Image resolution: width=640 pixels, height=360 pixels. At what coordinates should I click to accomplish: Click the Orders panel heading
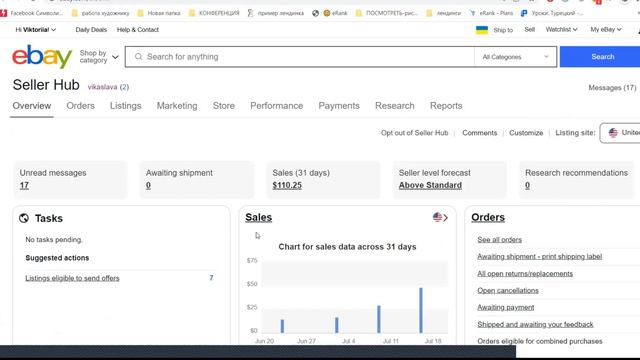click(x=488, y=218)
